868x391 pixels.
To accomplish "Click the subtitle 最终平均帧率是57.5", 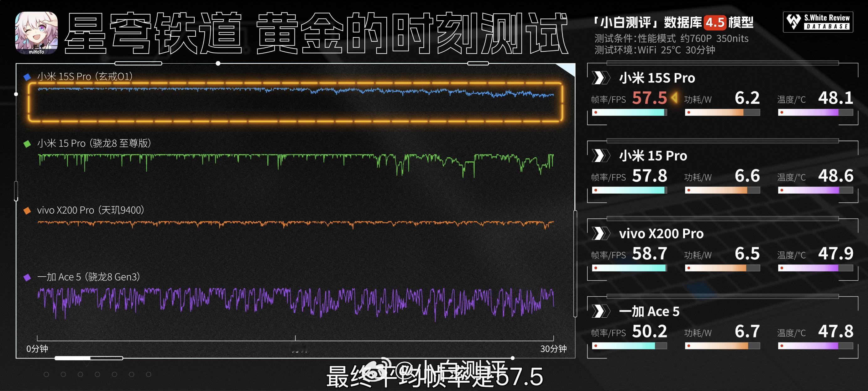I will (x=435, y=376).
